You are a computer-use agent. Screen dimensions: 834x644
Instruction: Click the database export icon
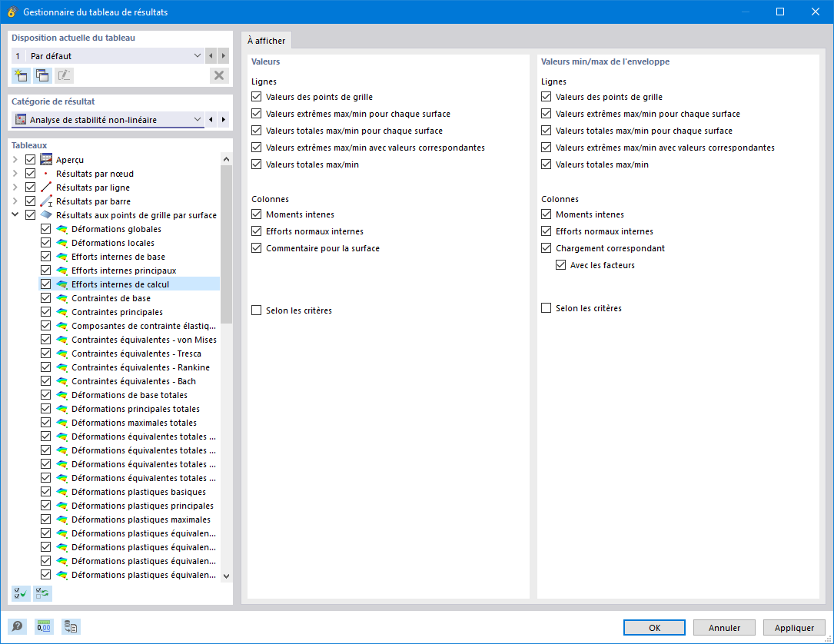70,626
